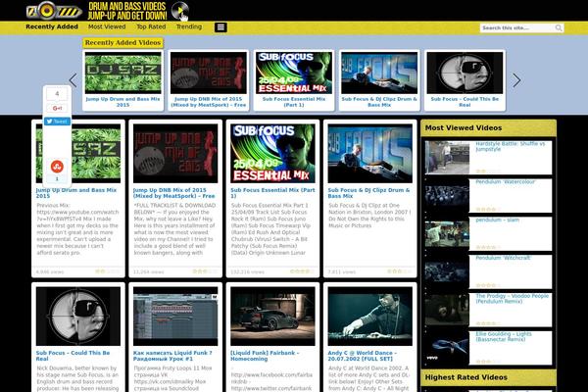Click the StumbleUpon share icon
Screen dimensions: 588x392
tap(57, 167)
